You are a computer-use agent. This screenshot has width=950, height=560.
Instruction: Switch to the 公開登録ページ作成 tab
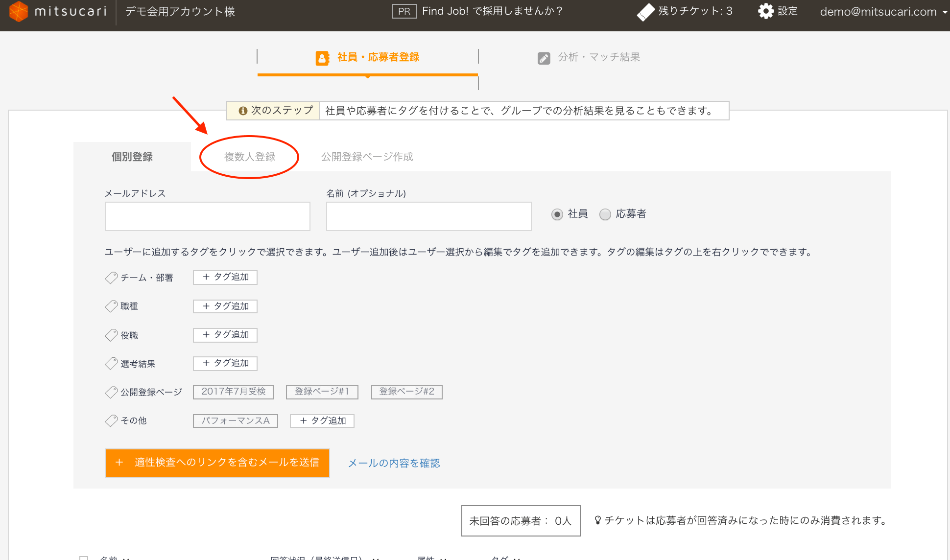(x=366, y=156)
